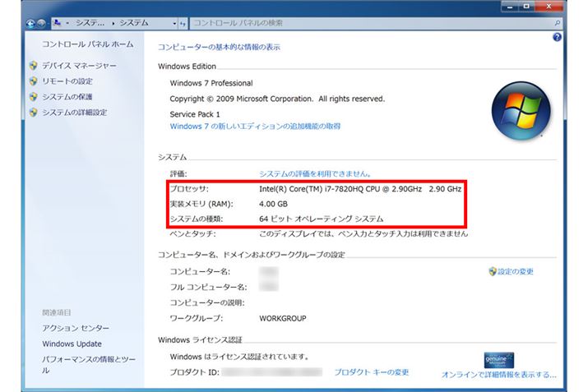Open アクション センター link
Screen dimensions: 588x392
[76, 328]
